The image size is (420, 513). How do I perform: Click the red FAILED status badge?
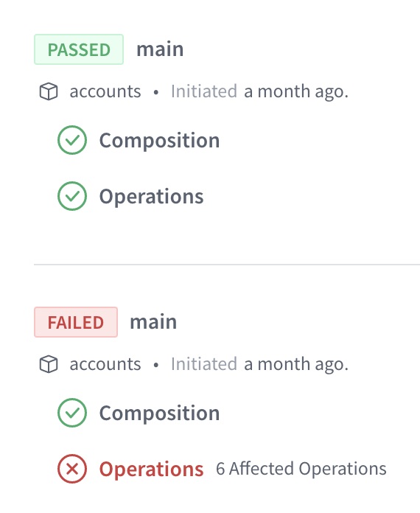click(x=76, y=322)
